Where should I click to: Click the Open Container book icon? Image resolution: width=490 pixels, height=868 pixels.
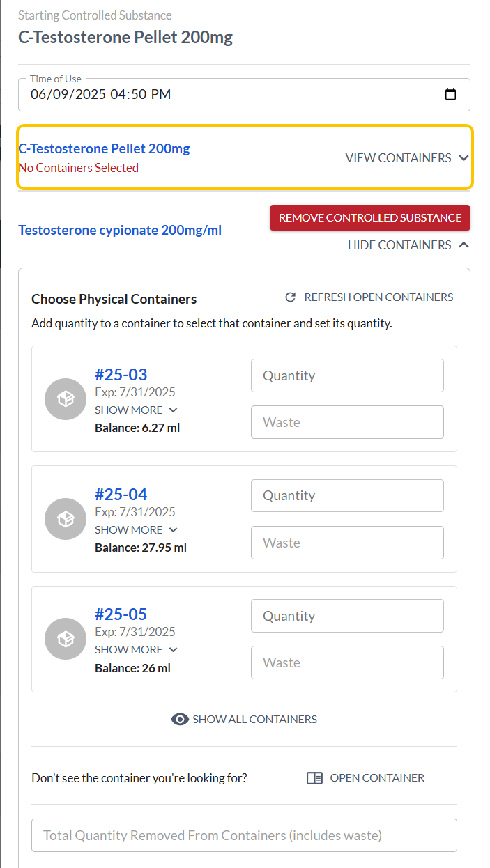(314, 778)
